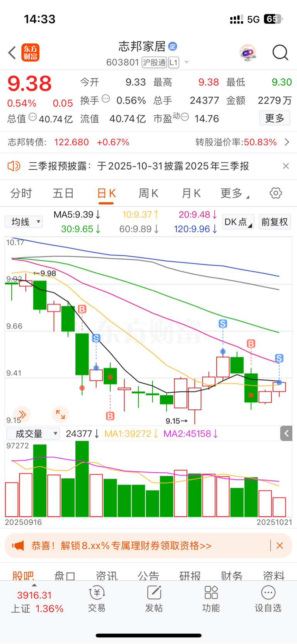The image size is (297, 644).
Task: Open the 财务 tab
Action: (x=232, y=575)
